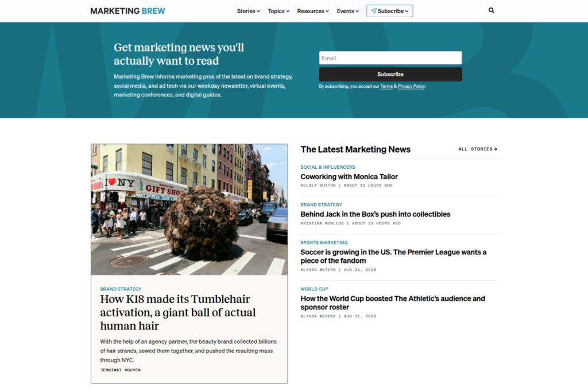Expand the Events menu

click(x=347, y=11)
